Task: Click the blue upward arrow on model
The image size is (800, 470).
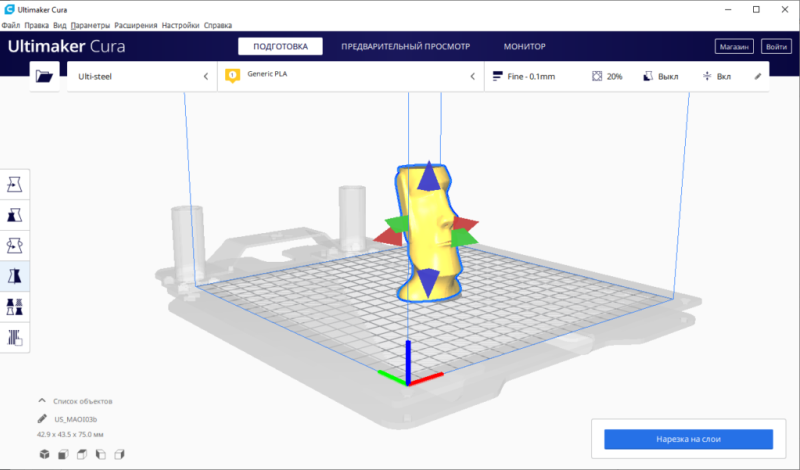Action: (429, 176)
